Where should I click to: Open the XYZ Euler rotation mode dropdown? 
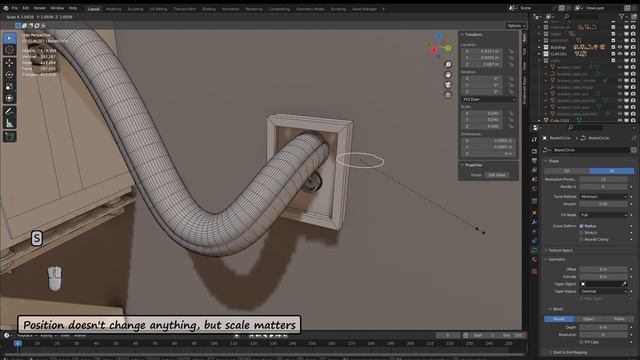(489, 99)
